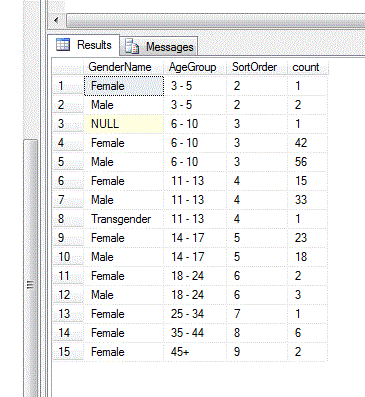
Task: Select the SortOrder column header
Action: pyautogui.click(x=256, y=67)
